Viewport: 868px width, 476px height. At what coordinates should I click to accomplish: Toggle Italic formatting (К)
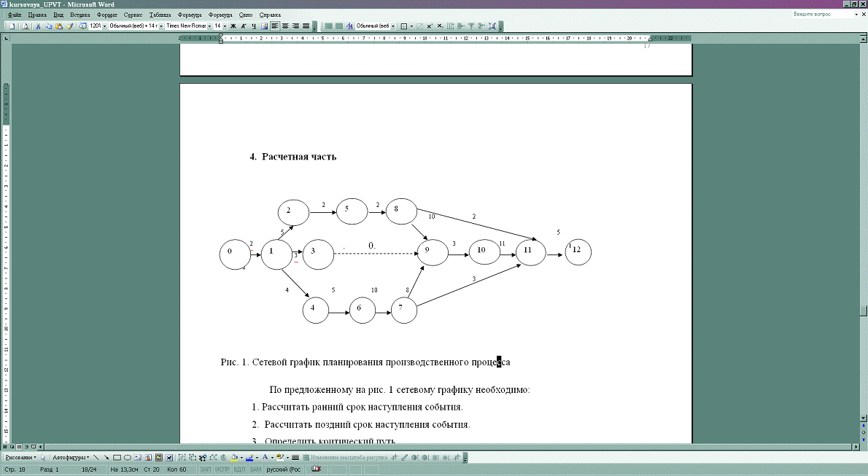click(x=244, y=26)
